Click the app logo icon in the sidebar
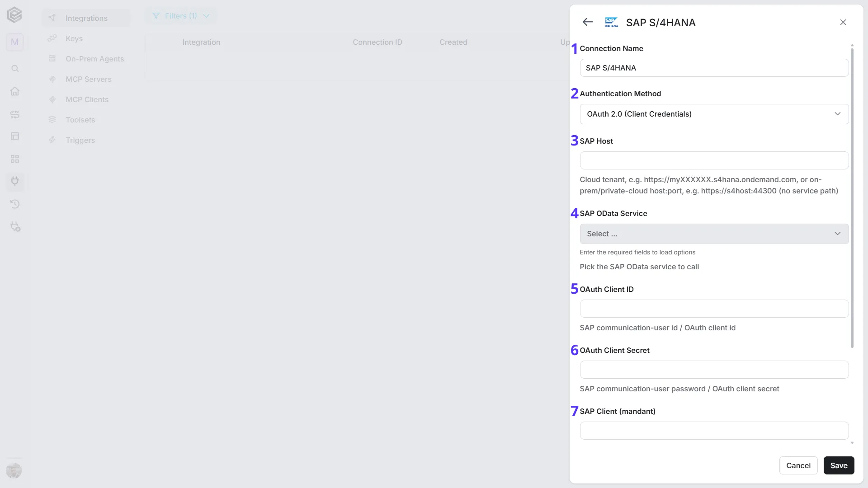868x488 pixels. (x=14, y=15)
